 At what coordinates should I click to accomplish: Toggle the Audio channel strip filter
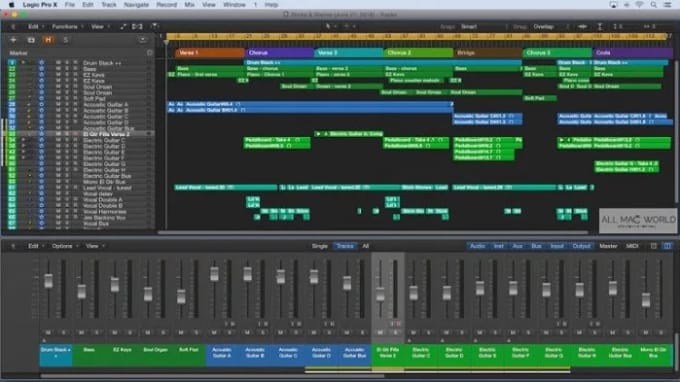click(x=477, y=246)
